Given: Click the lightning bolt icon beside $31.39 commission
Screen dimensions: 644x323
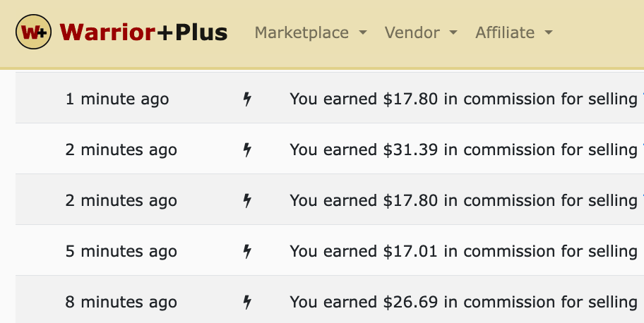Looking at the screenshot, I should [247, 150].
